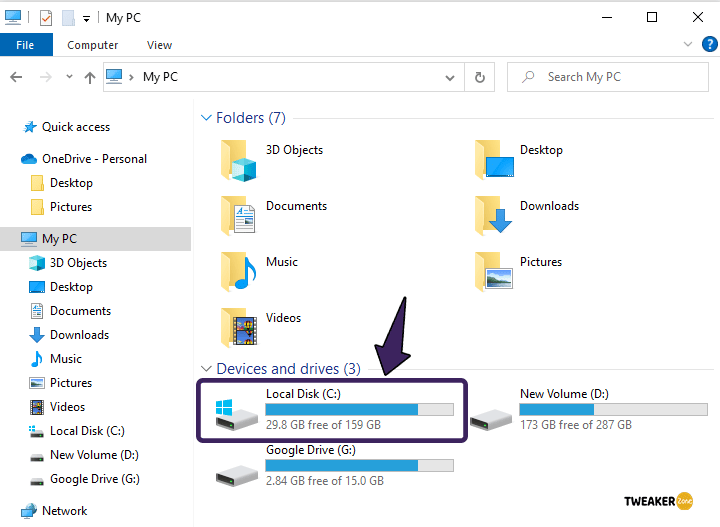This screenshot has height=527, width=720.
Task: Select the 3D Objects folder icon
Action: point(239,161)
